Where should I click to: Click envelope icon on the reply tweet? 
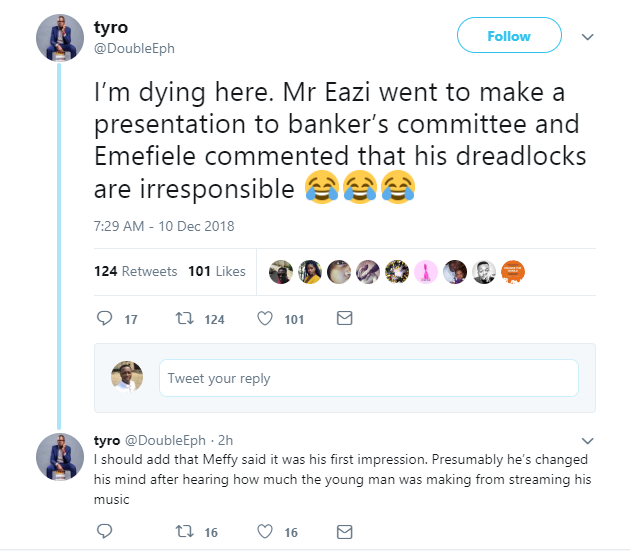pos(344,532)
